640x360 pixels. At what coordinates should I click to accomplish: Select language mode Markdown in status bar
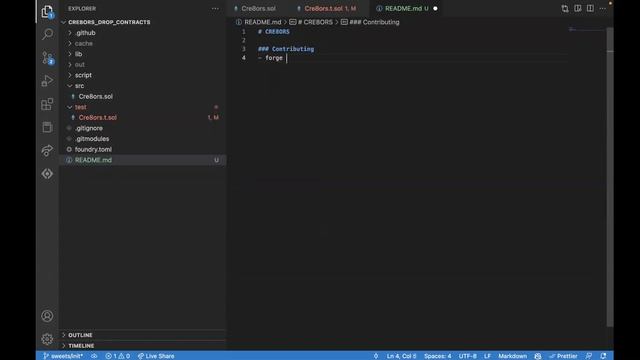(512, 356)
